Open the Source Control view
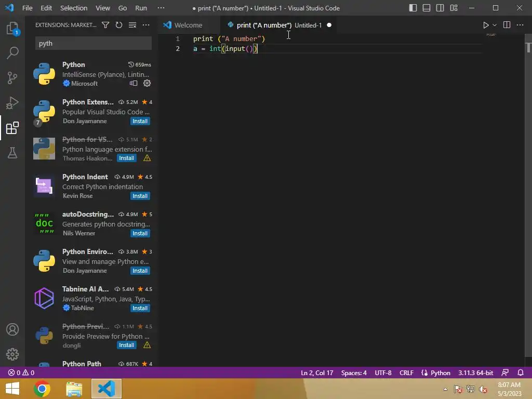The height and width of the screenshot is (399, 532). [12, 78]
